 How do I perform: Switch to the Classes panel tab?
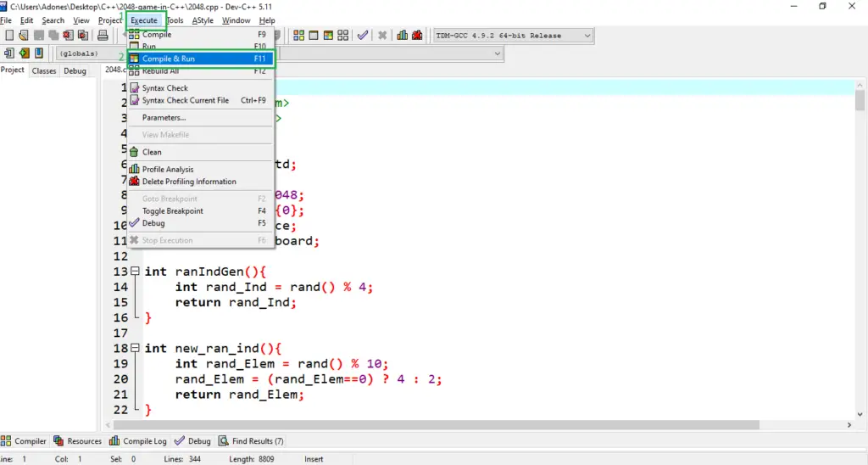click(44, 71)
